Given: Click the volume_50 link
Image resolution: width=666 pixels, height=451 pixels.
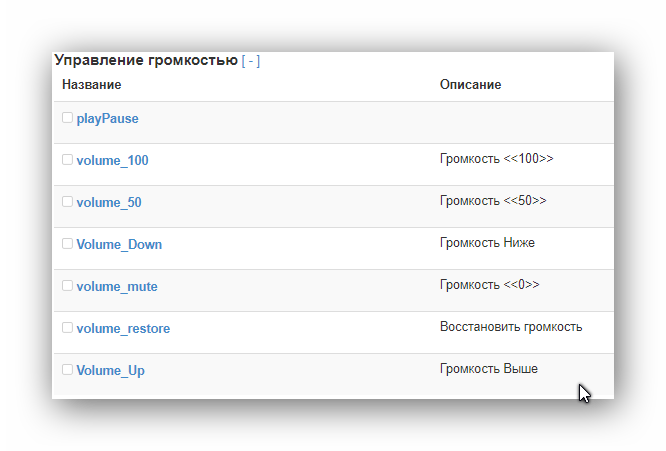Looking at the screenshot, I should (x=108, y=203).
